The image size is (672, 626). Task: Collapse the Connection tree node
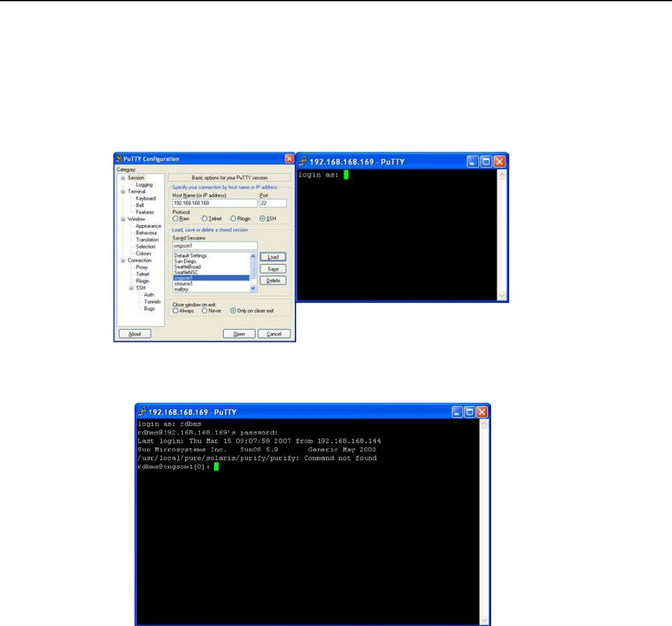point(123,261)
